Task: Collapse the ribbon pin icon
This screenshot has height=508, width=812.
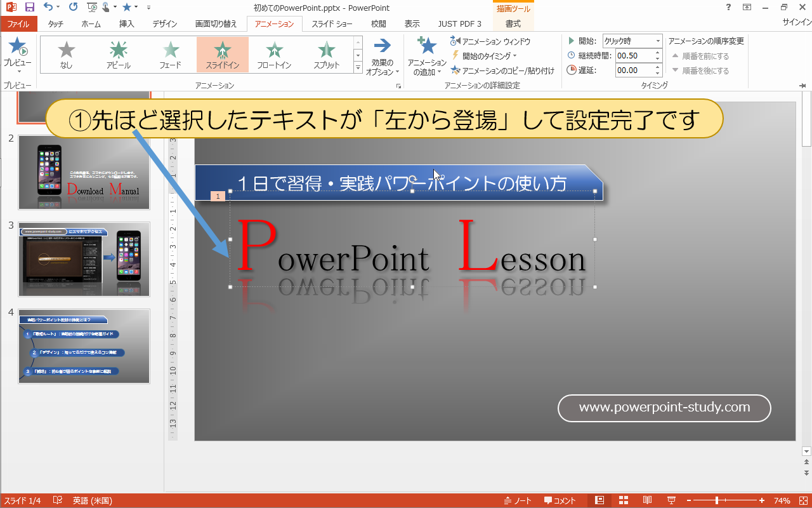Action: tap(803, 85)
